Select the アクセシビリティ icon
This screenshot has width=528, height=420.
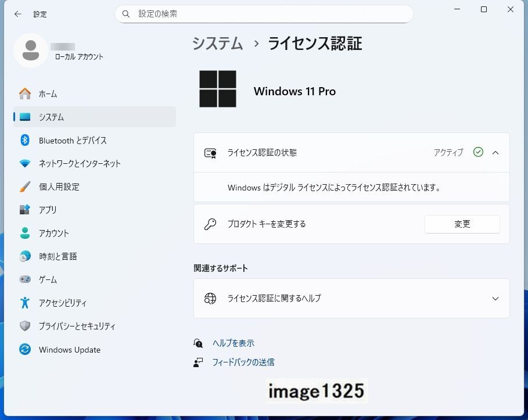coord(24,303)
